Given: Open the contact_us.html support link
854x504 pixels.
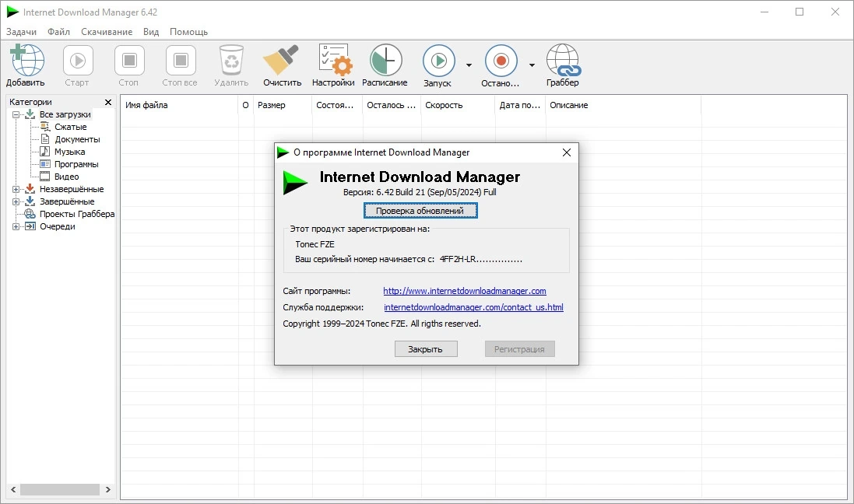Looking at the screenshot, I should pos(473,307).
